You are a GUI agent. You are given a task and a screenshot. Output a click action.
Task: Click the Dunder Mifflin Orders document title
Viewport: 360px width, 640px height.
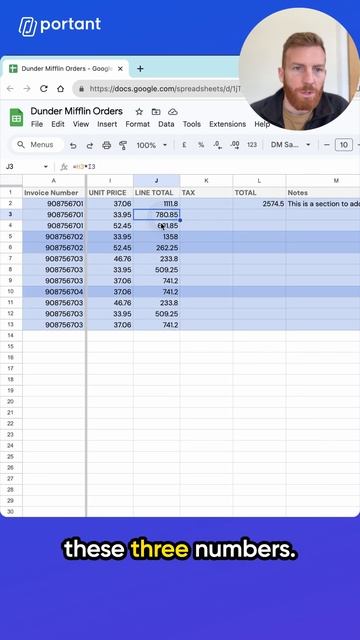[x=76, y=111]
